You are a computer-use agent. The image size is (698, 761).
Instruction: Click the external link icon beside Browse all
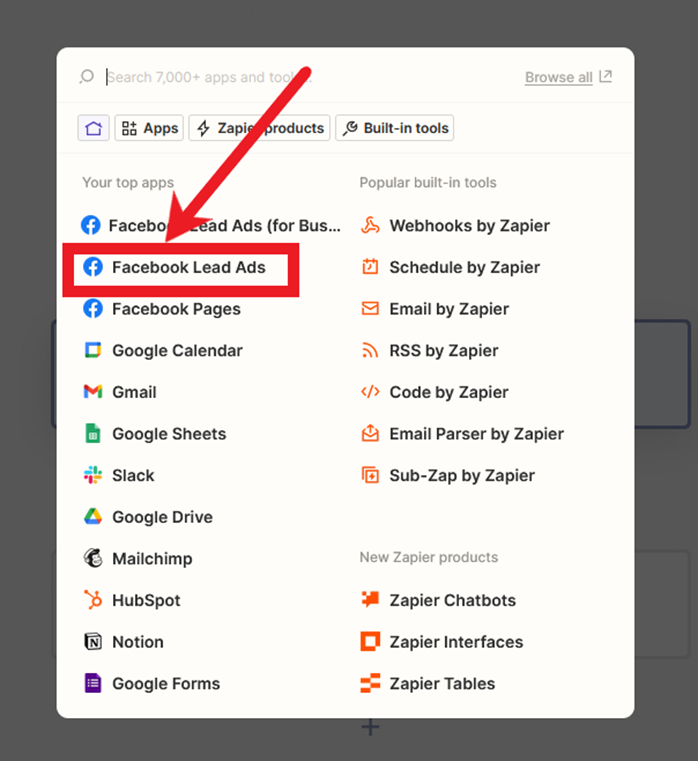click(x=605, y=76)
